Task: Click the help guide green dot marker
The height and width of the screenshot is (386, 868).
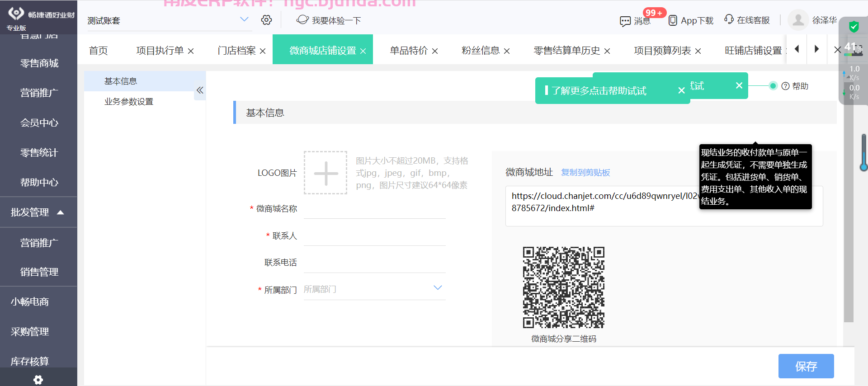Action: pos(773,86)
